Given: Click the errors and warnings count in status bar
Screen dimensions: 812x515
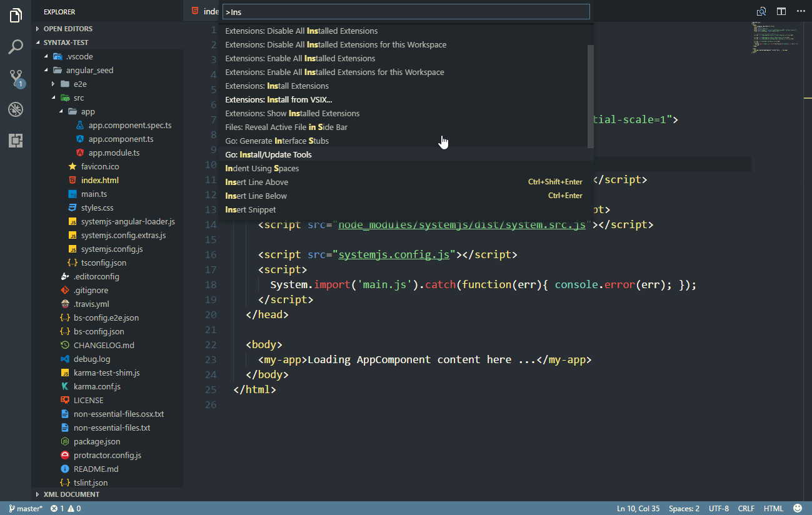Looking at the screenshot, I should click(x=66, y=509).
